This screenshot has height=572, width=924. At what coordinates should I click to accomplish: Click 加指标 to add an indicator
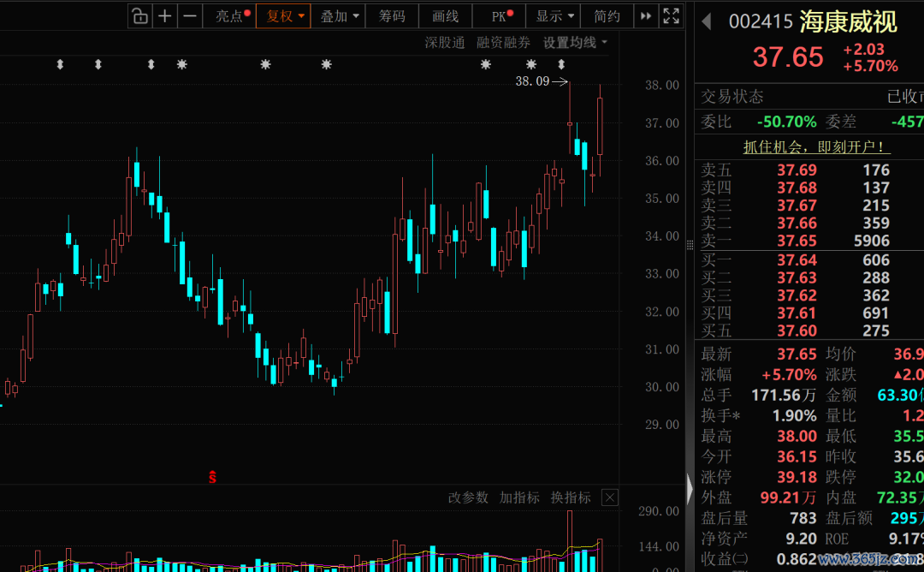click(519, 498)
